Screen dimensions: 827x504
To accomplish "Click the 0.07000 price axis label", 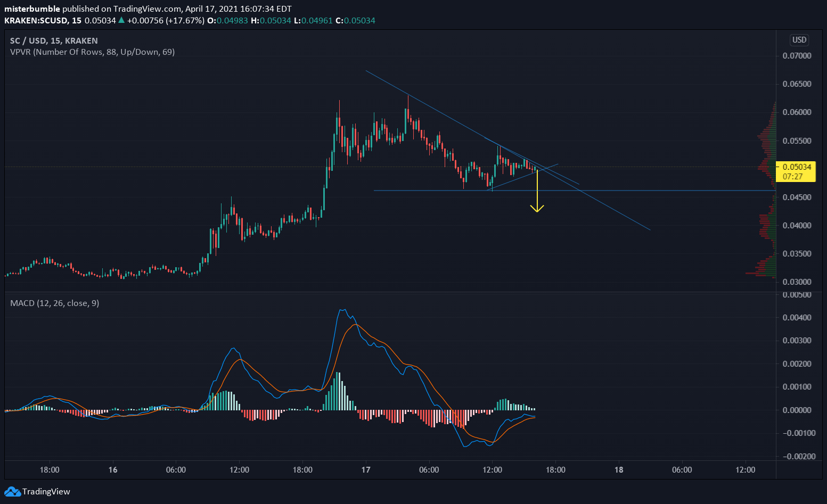I will pyautogui.click(x=797, y=56).
